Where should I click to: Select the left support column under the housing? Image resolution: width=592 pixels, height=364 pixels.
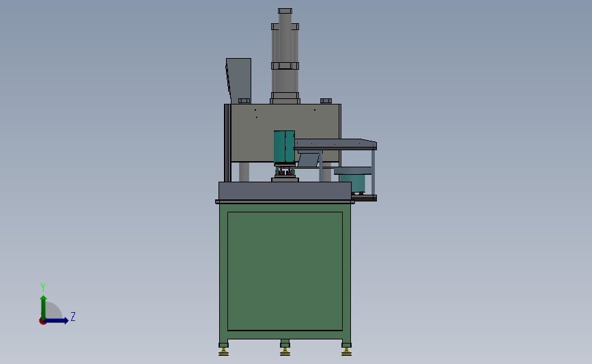(244, 172)
